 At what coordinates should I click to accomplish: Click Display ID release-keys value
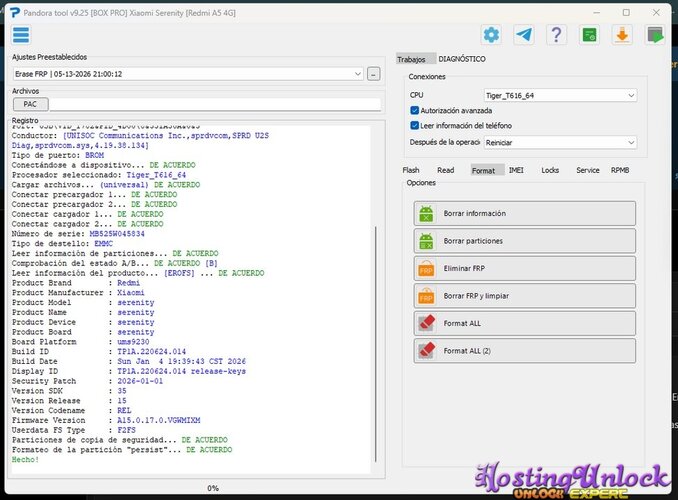point(182,371)
